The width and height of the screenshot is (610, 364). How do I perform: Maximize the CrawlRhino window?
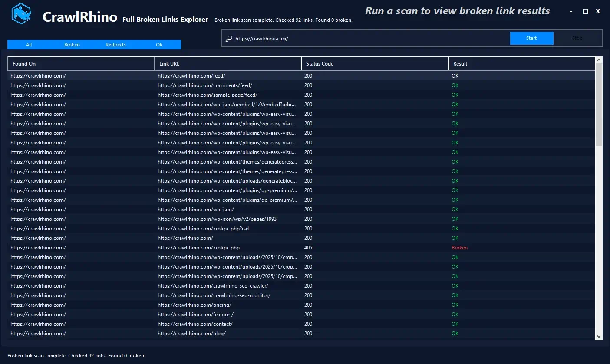click(585, 12)
